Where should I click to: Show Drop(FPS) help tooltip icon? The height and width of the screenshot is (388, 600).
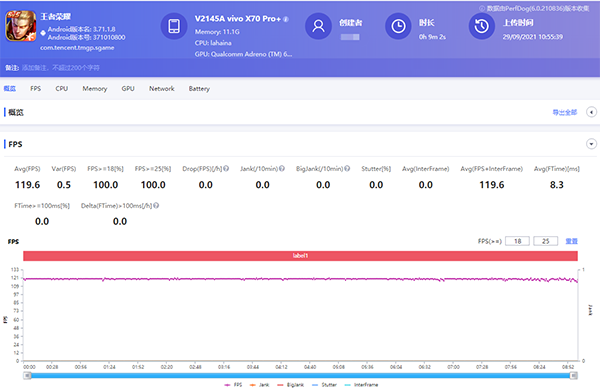[226, 168]
